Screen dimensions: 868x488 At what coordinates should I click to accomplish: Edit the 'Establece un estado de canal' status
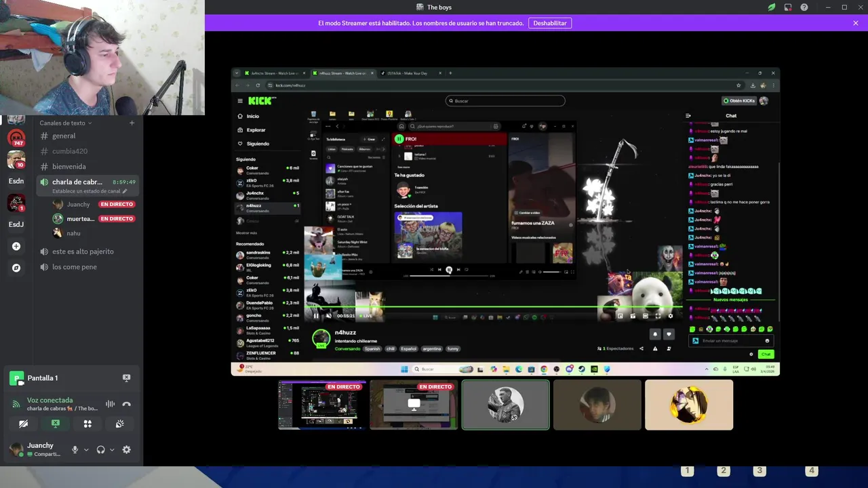click(90, 191)
